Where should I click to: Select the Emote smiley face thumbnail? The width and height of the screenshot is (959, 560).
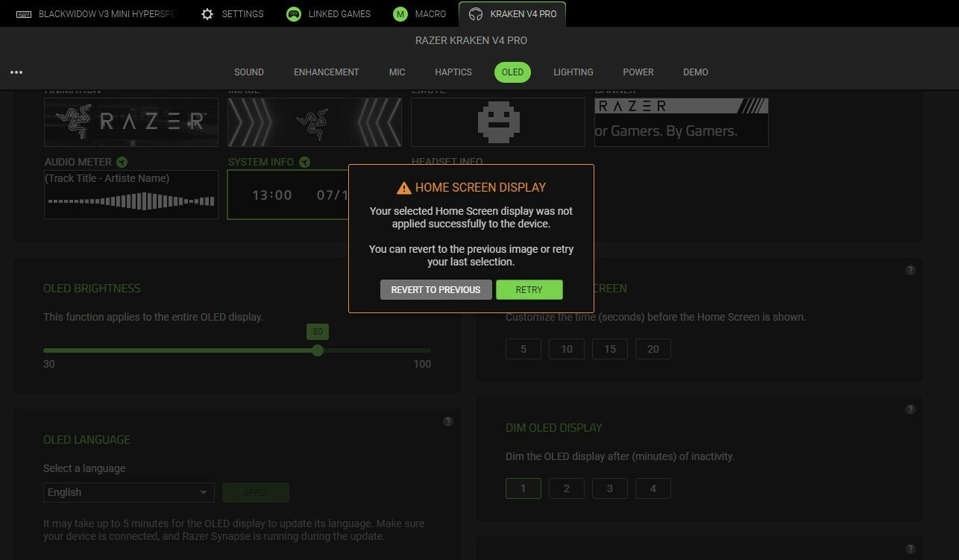click(x=498, y=122)
